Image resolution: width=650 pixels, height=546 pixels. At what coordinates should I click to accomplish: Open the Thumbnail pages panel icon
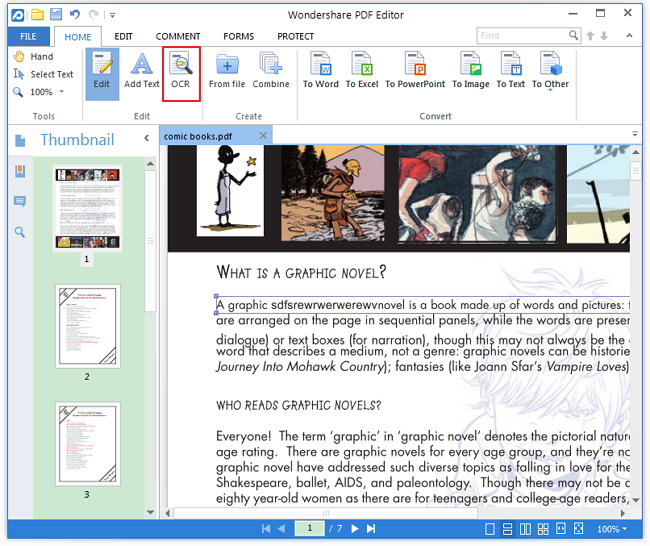tap(20, 141)
